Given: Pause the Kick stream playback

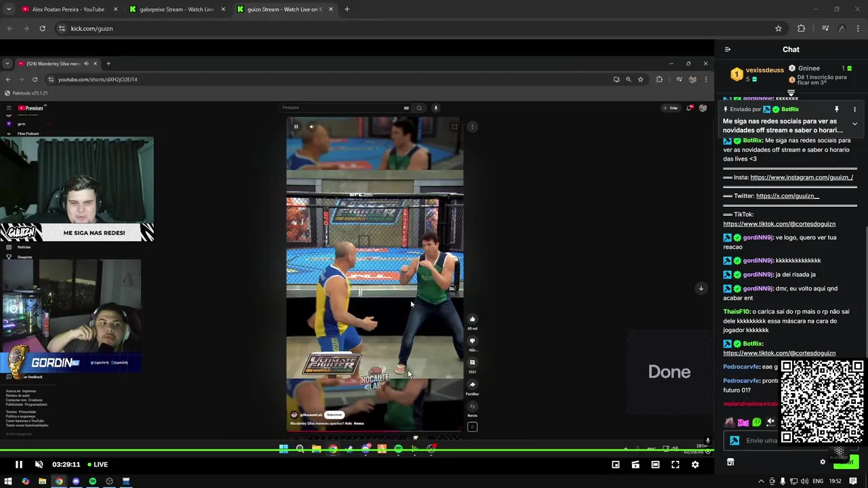Looking at the screenshot, I should coord(19,464).
